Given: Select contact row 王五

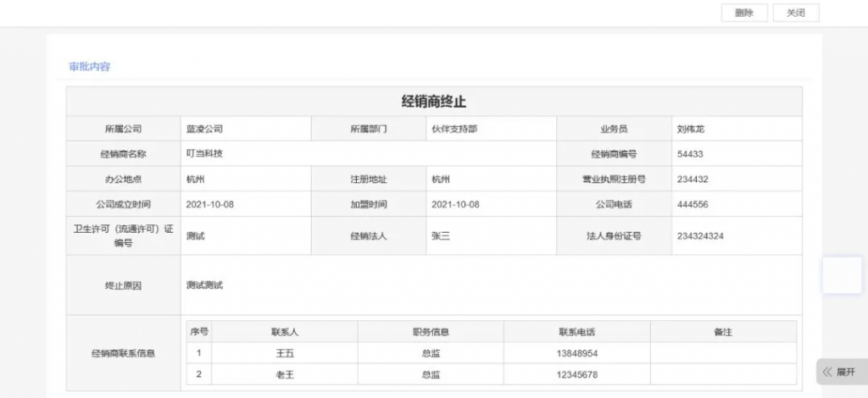Looking at the screenshot, I should coord(284,353).
